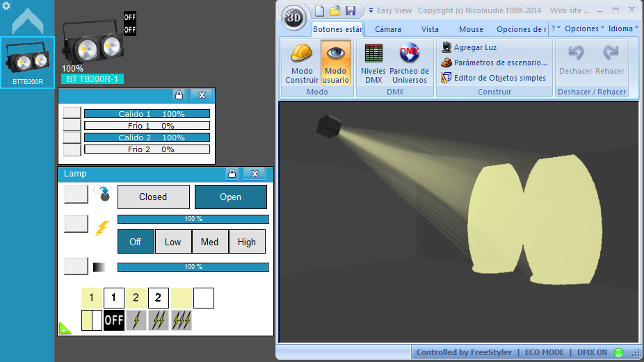644x362 pixels.
Task: Click the half yellow half white preset
Action: point(92,320)
